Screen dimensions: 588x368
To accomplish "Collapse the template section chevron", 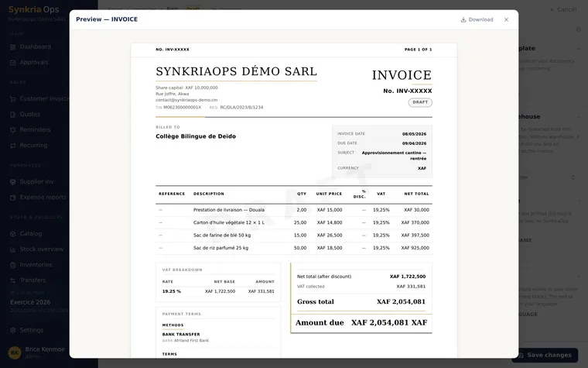I will click(579, 49).
